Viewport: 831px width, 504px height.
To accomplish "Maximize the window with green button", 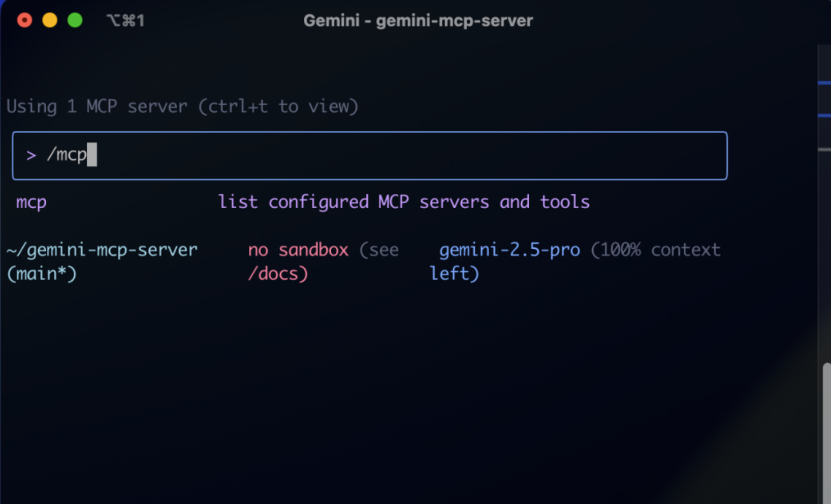I will (x=75, y=20).
